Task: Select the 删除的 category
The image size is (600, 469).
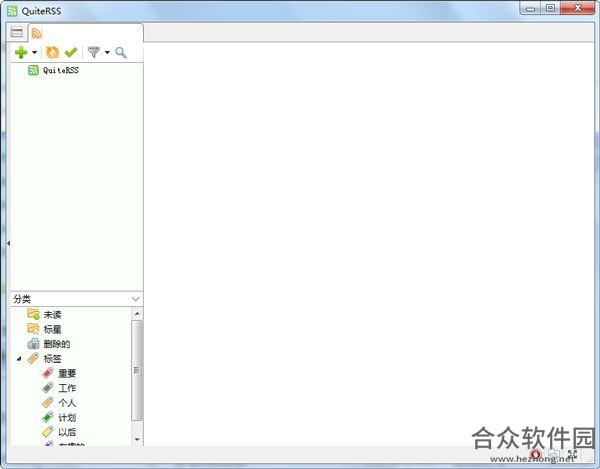Action: point(49,344)
